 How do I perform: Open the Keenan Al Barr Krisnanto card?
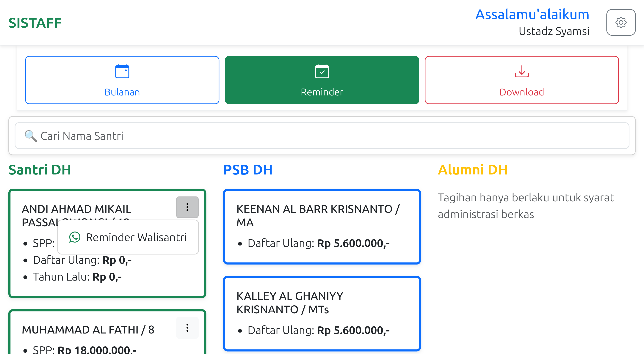coord(322,226)
